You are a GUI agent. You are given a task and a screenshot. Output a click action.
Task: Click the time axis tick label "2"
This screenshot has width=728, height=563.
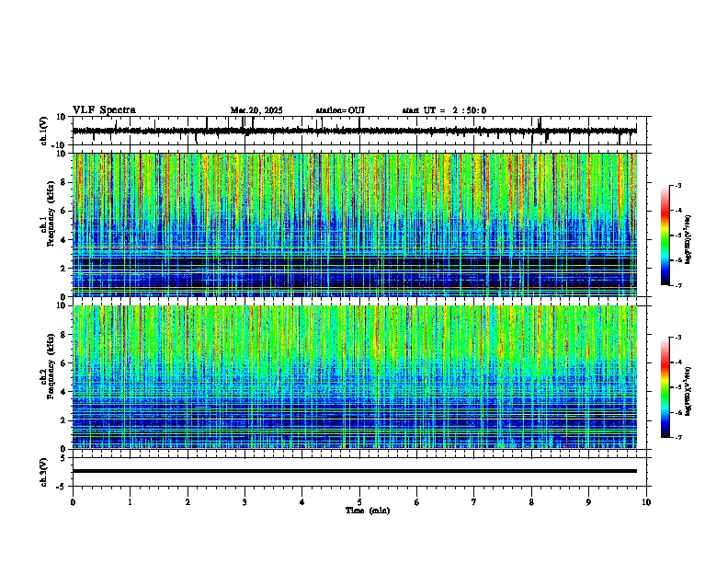click(188, 502)
